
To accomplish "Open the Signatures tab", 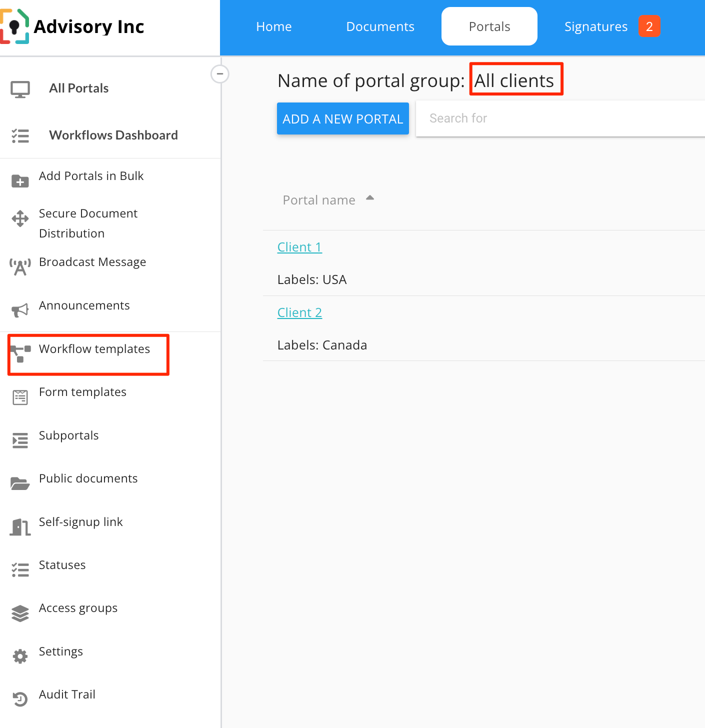I will [595, 26].
